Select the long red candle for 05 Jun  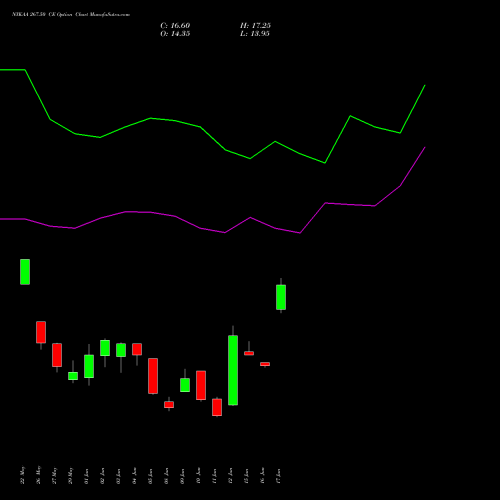pyautogui.click(x=153, y=376)
